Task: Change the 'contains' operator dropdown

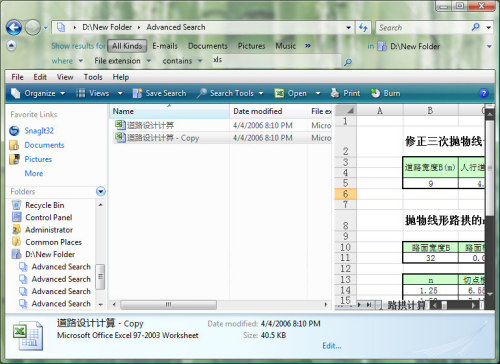Action: (182, 61)
